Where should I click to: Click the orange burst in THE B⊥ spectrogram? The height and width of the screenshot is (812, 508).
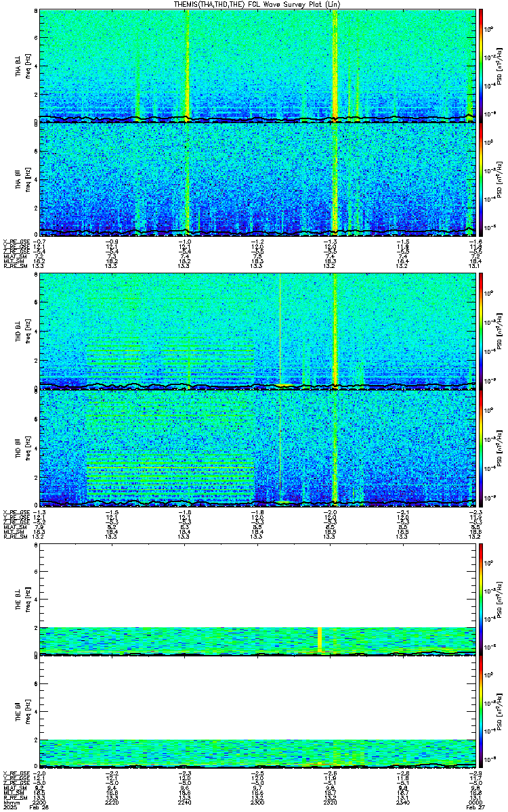click(320, 639)
